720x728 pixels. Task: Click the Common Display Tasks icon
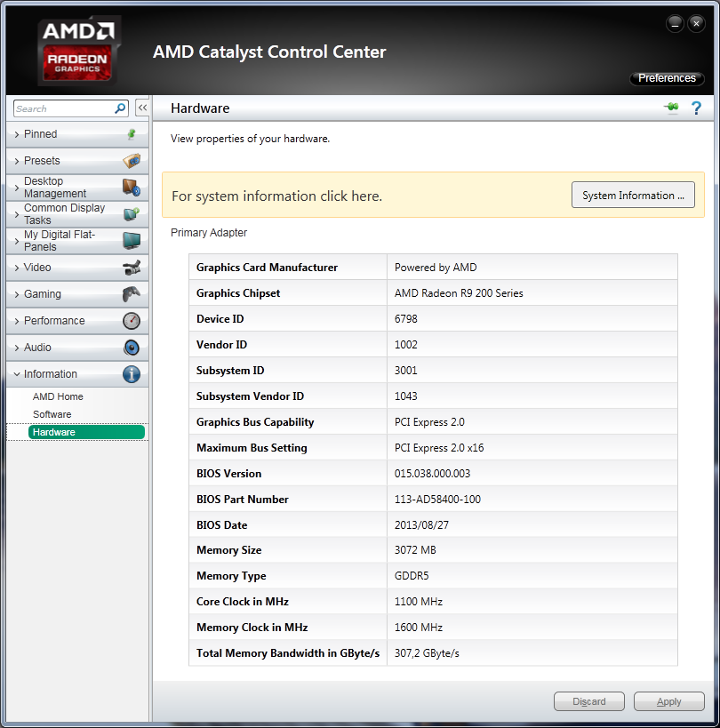[132, 214]
